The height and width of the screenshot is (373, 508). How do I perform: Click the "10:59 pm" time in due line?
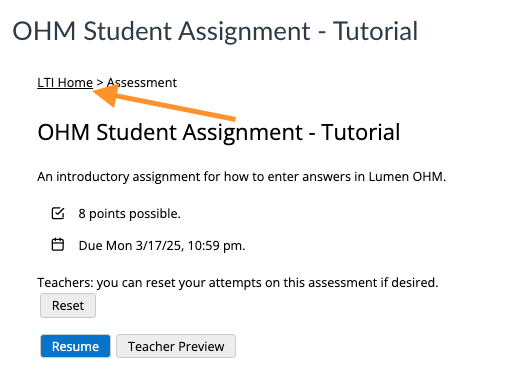[x=216, y=246]
